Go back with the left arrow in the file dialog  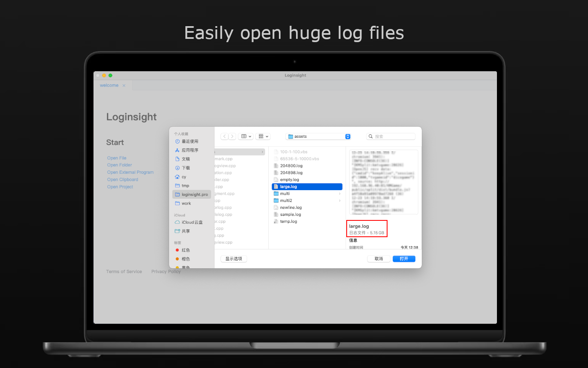(x=225, y=137)
